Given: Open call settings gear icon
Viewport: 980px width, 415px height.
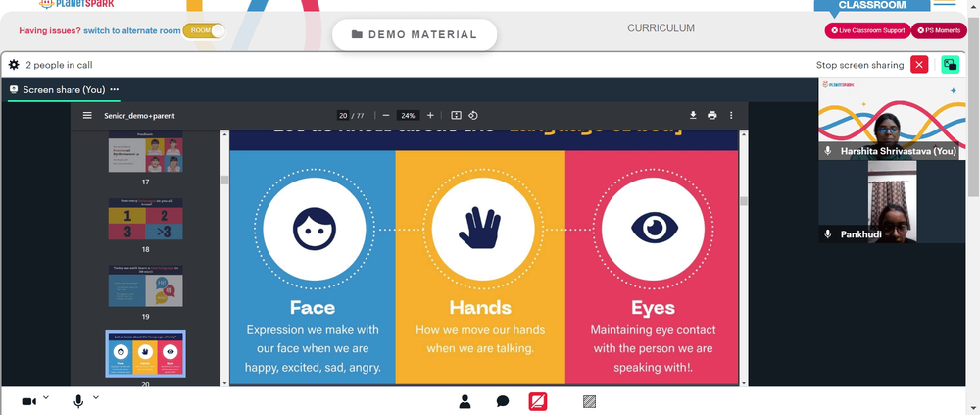Looking at the screenshot, I should click(14, 65).
